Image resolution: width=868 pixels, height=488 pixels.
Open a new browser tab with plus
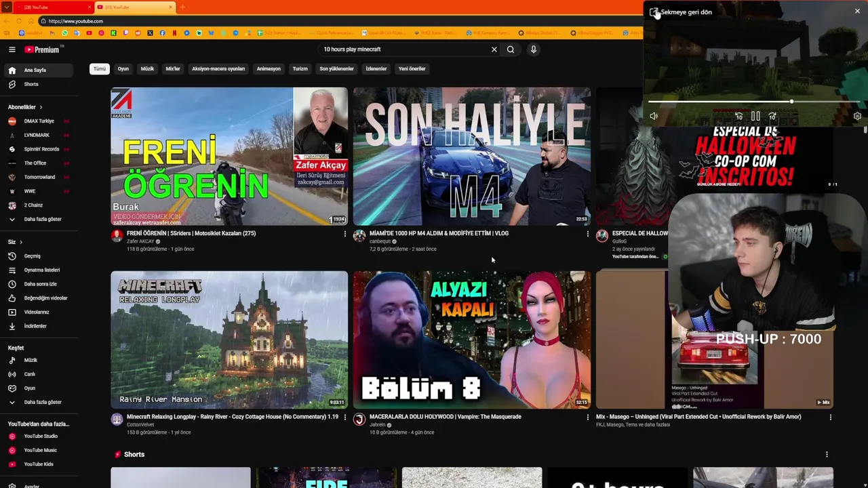click(182, 7)
